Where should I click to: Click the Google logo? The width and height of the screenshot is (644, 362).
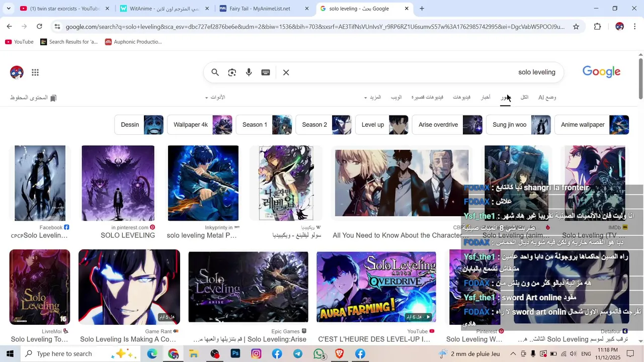(601, 72)
